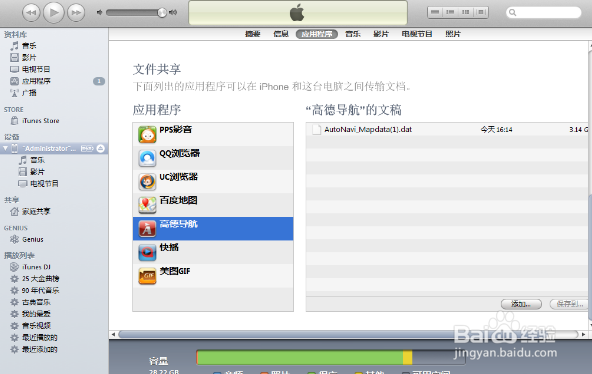Viewport: 592px width, 374px height.
Task: Open the 照片 tab
Action: (453, 34)
